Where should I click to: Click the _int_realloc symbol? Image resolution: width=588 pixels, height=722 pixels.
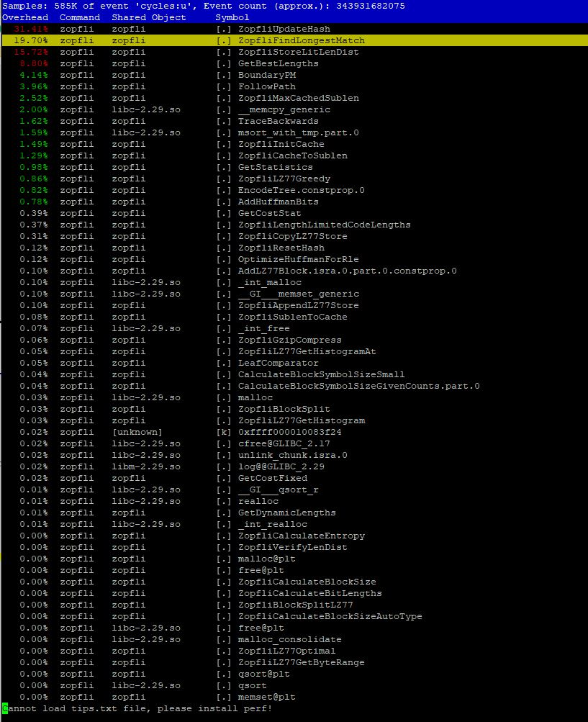272,524
